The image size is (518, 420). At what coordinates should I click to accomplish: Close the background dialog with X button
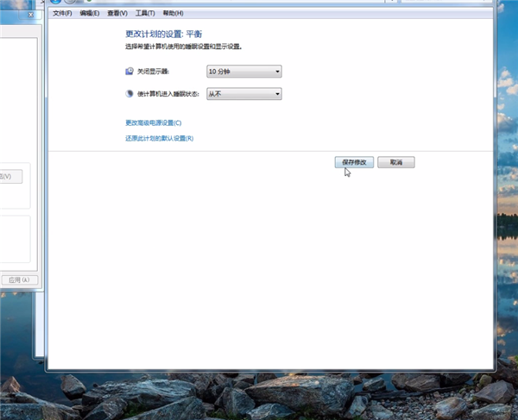tap(31, 15)
